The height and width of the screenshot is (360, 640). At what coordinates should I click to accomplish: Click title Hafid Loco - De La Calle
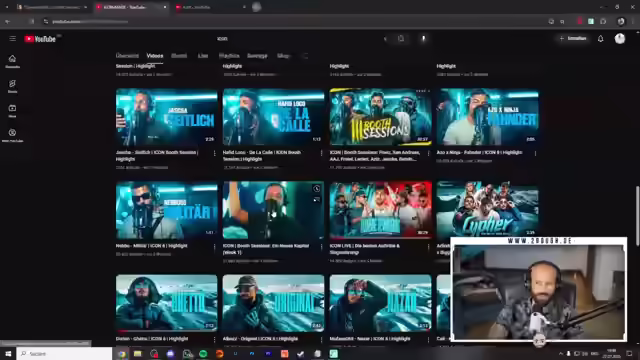point(262,156)
